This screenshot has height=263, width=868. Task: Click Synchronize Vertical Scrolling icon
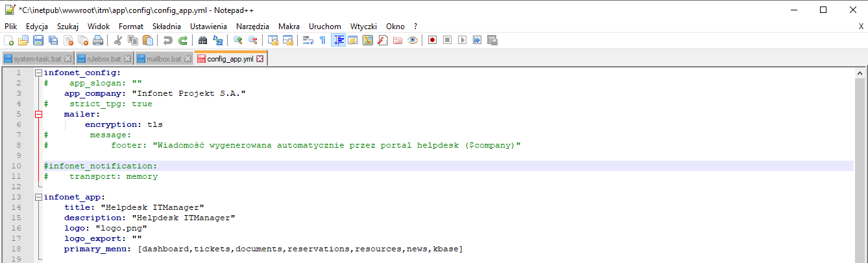coord(273,40)
